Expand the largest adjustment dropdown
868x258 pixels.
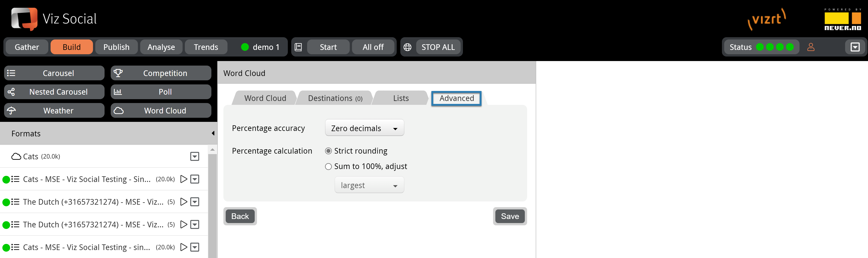click(395, 185)
